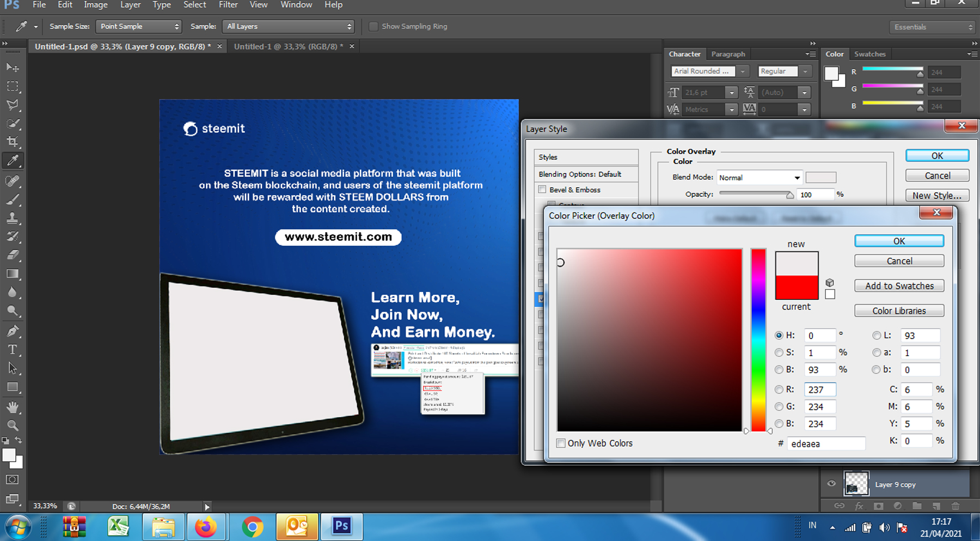Open the Sample All Layers dropdown
Screen dimensions: 980x541
click(x=288, y=26)
